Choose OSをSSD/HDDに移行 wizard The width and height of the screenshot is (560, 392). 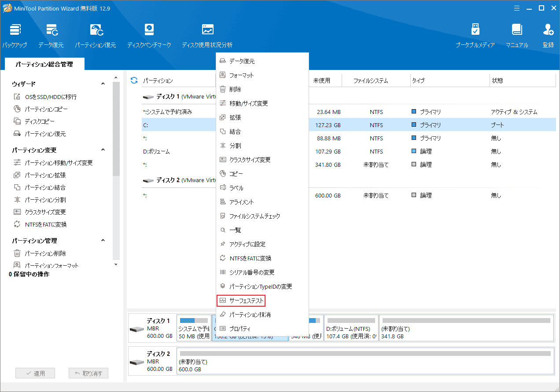pyautogui.click(x=45, y=97)
